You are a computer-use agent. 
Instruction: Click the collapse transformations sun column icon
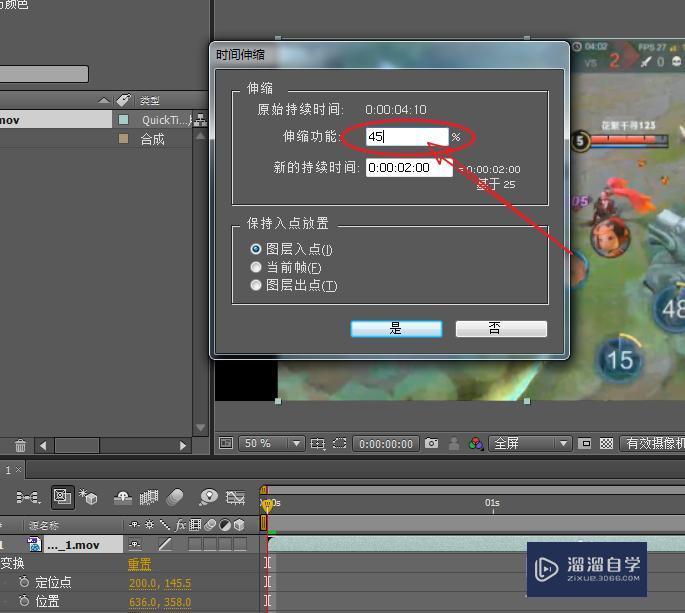click(x=149, y=525)
